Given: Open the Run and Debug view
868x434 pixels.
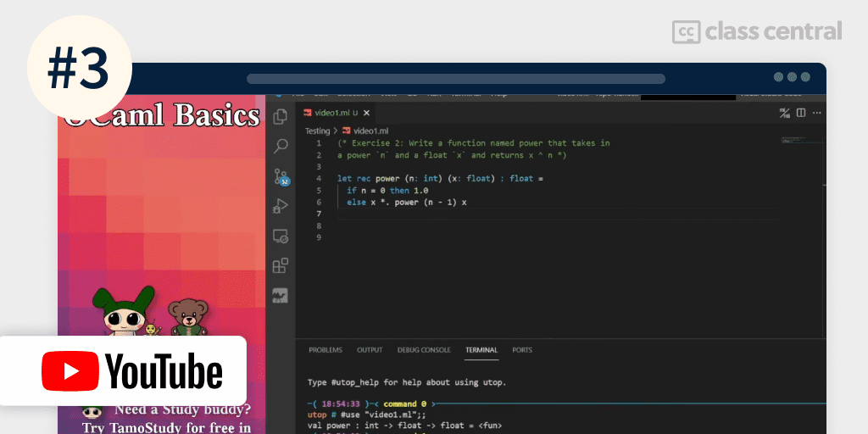Looking at the screenshot, I should pos(281,206).
